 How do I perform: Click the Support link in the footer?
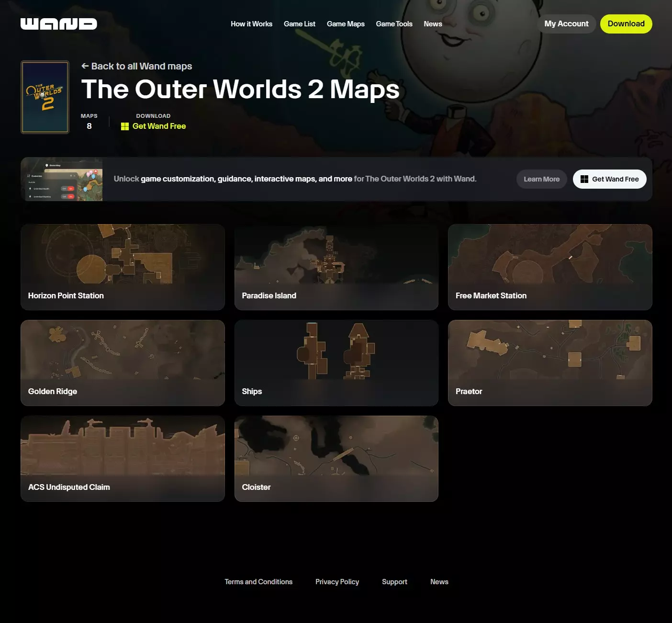click(394, 582)
